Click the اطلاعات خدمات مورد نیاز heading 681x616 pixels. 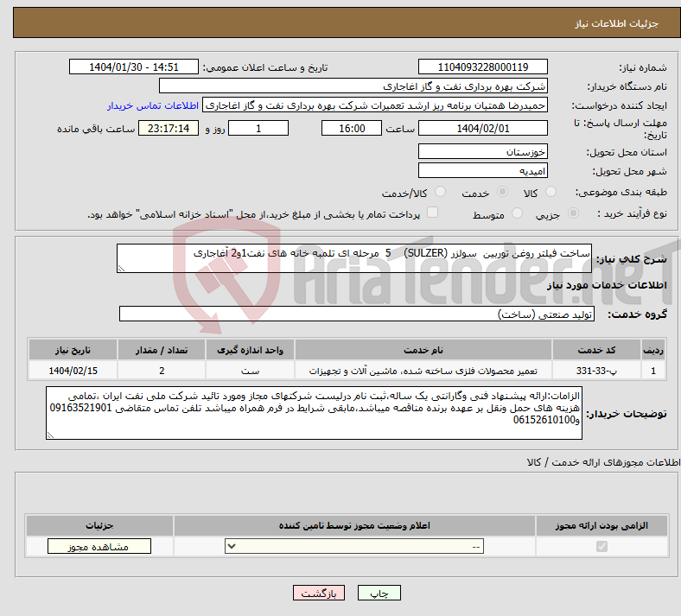point(607,285)
